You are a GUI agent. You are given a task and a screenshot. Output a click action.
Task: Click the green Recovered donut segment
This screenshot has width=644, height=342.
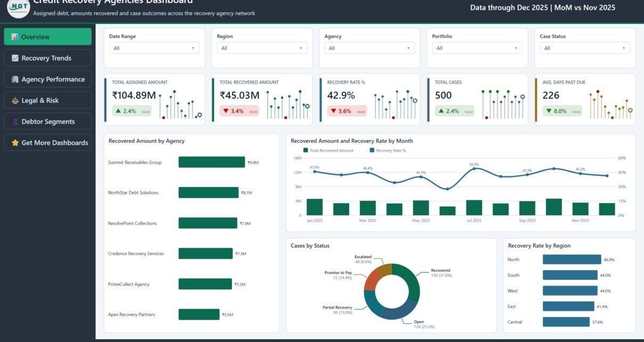click(411, 281)
